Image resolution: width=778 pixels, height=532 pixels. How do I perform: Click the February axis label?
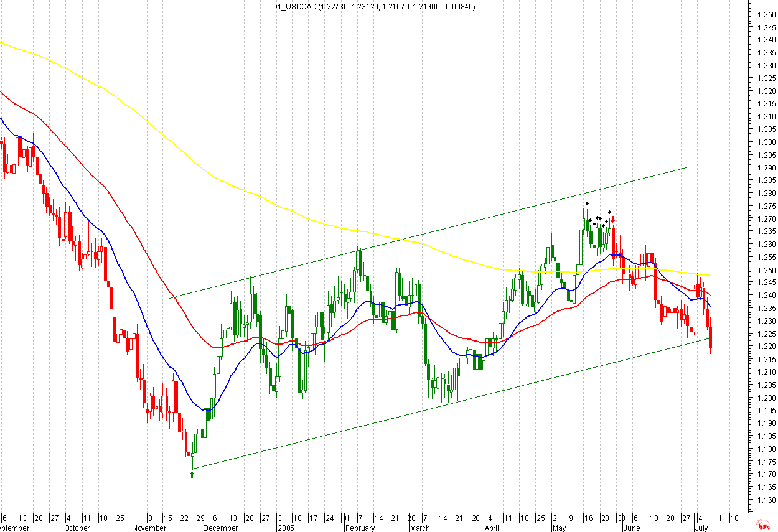click(x=361, y=526)
